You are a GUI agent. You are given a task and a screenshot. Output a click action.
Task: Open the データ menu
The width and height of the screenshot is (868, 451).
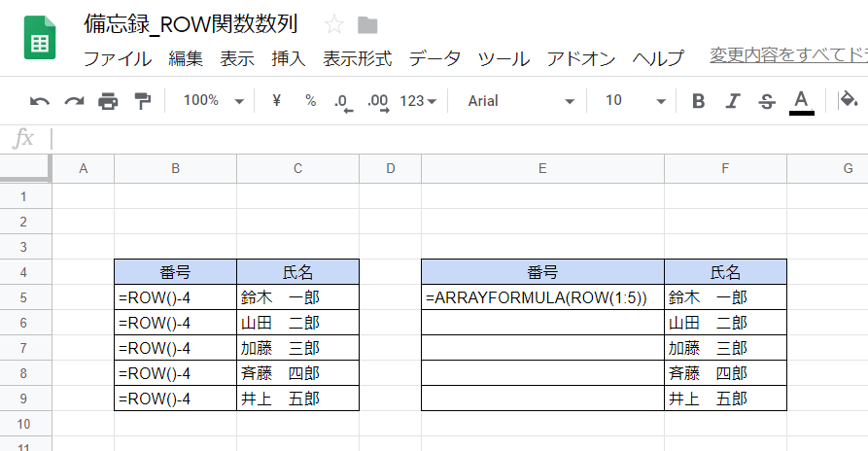pyautogui.click(x=434, y=58)
